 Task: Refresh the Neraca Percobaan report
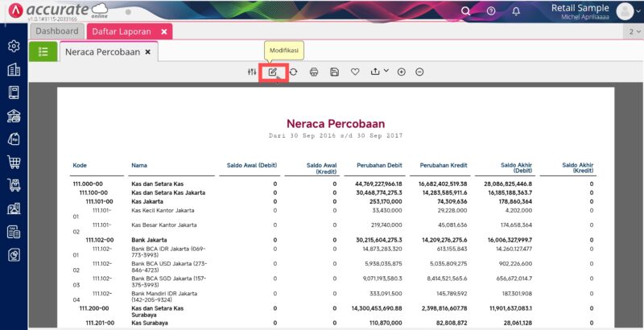tap(294, 72)
